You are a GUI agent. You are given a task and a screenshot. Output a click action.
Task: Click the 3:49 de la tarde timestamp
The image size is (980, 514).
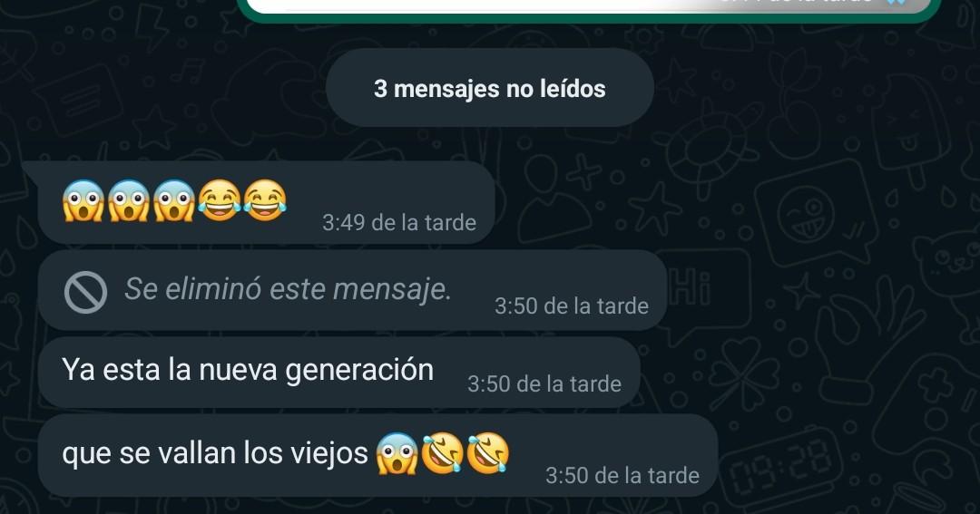[399, 223]
